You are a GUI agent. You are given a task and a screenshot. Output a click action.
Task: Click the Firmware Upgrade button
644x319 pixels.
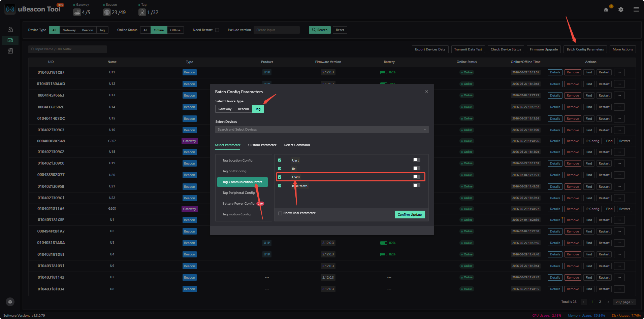[x=544, y=49]
